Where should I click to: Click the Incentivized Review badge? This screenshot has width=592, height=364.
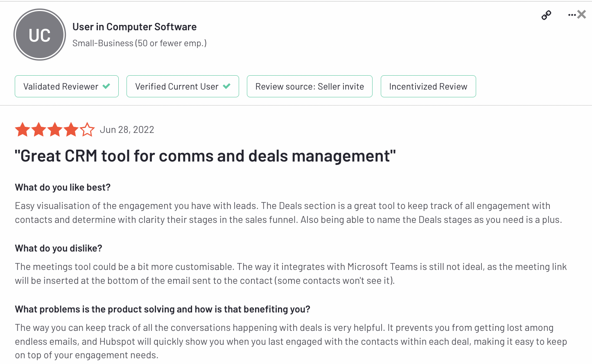click(x=428, y=86)
